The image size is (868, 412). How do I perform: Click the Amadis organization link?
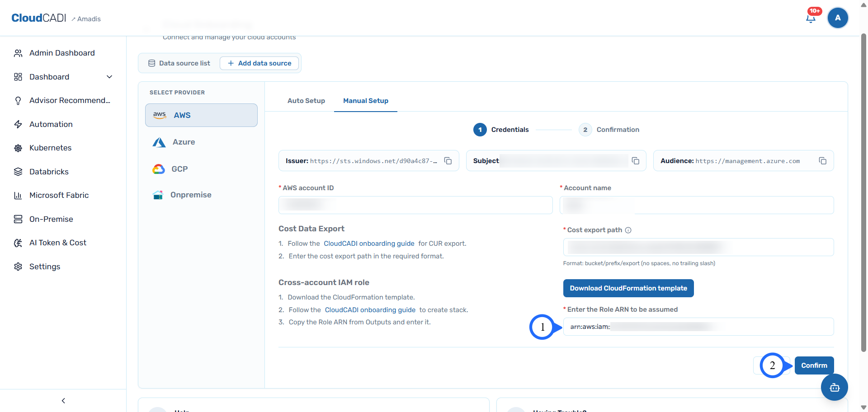[x=86, y=19]
